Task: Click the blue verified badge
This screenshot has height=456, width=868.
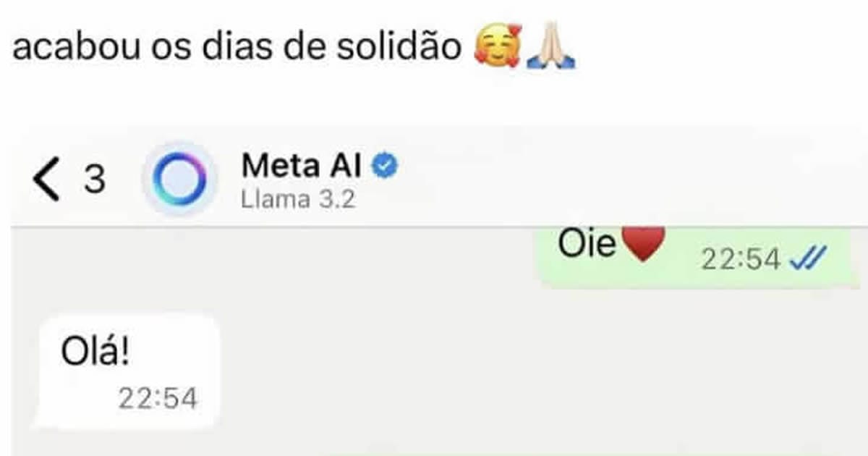Action: (x=384, y=167)
